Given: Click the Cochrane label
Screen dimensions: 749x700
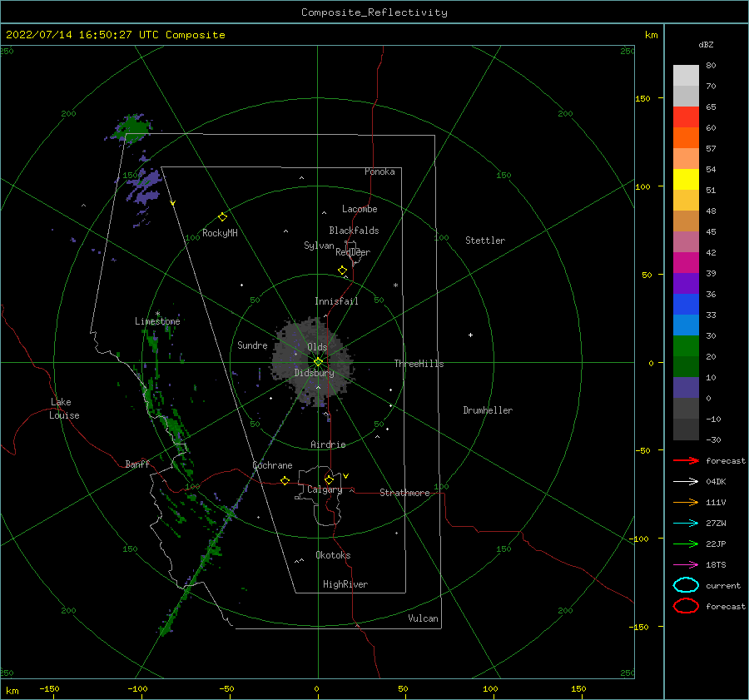Looking at the screenshot, I should [x=272, y=465].
